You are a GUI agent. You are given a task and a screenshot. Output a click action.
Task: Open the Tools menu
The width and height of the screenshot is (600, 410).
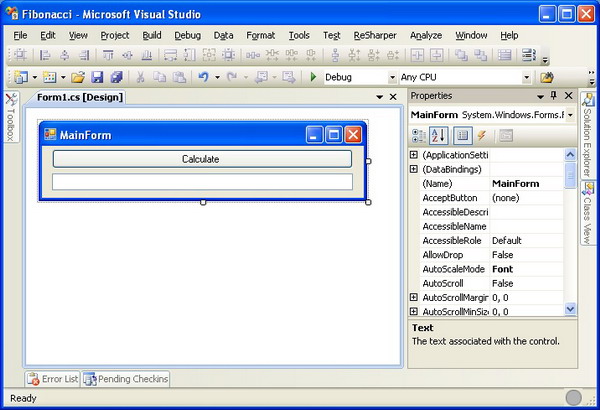click(x=299, y=35)
